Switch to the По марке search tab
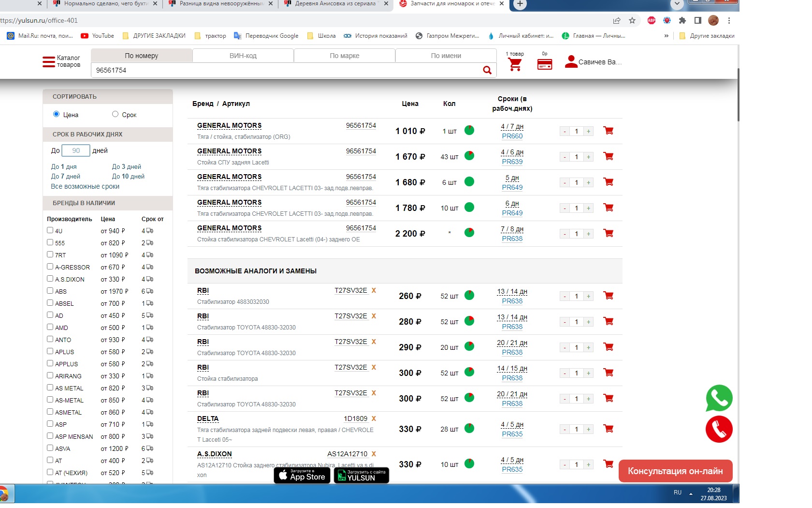Image resolution: width=812 pixels, height=508 pixels. 345,56
